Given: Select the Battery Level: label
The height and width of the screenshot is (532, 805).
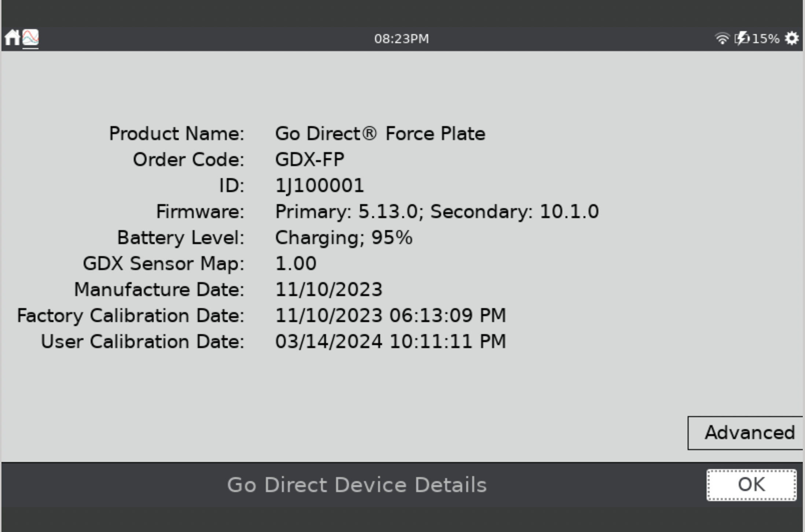Looking at the screenshot, I should (181, 237).
